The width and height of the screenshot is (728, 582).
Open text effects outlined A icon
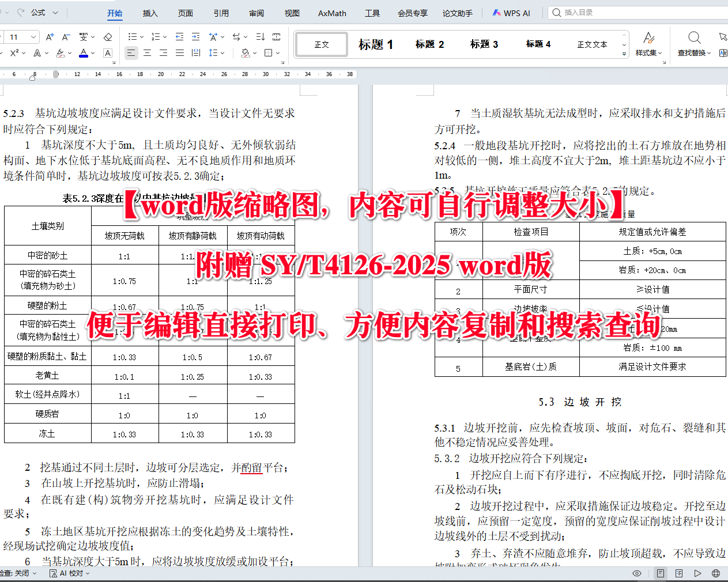point(37,53)
